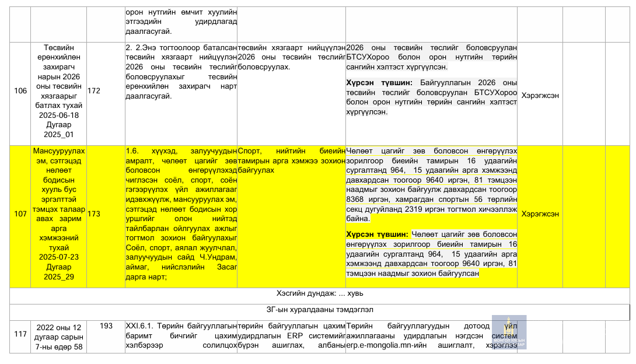Click the Хэрэгжсэн status in highlighted row 107
Image resolution: width=636 pixels, height=364 pixels.
point(540,214)
